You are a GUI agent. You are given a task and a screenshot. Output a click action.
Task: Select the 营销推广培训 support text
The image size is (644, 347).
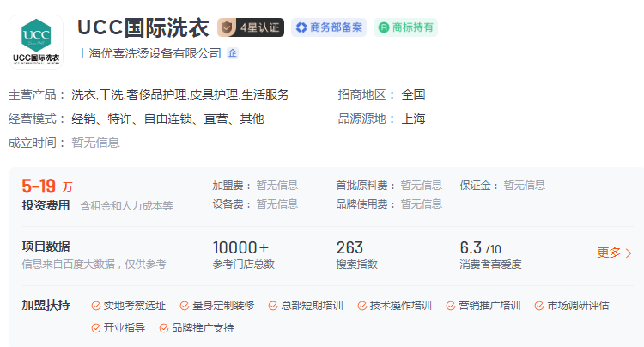point(489,306)
